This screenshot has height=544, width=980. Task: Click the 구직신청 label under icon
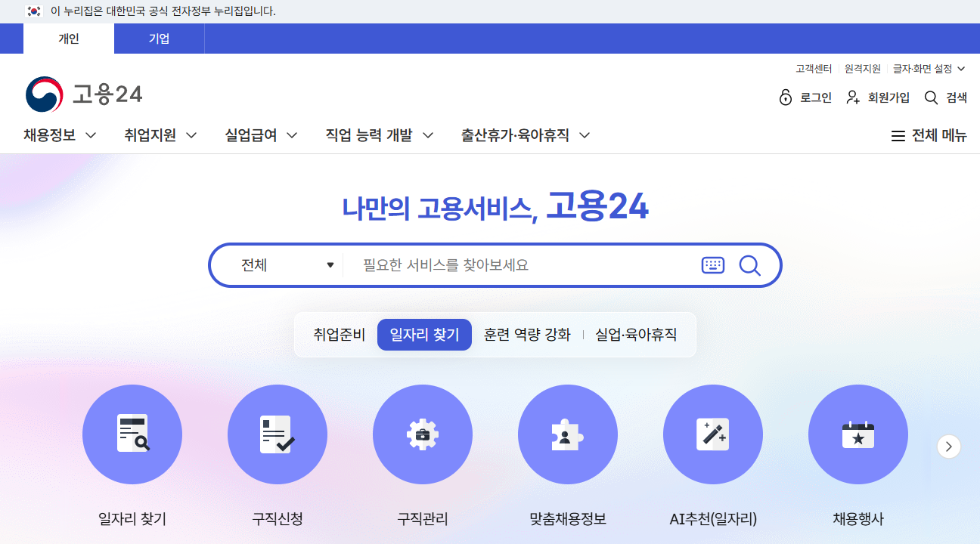(278, 519)
